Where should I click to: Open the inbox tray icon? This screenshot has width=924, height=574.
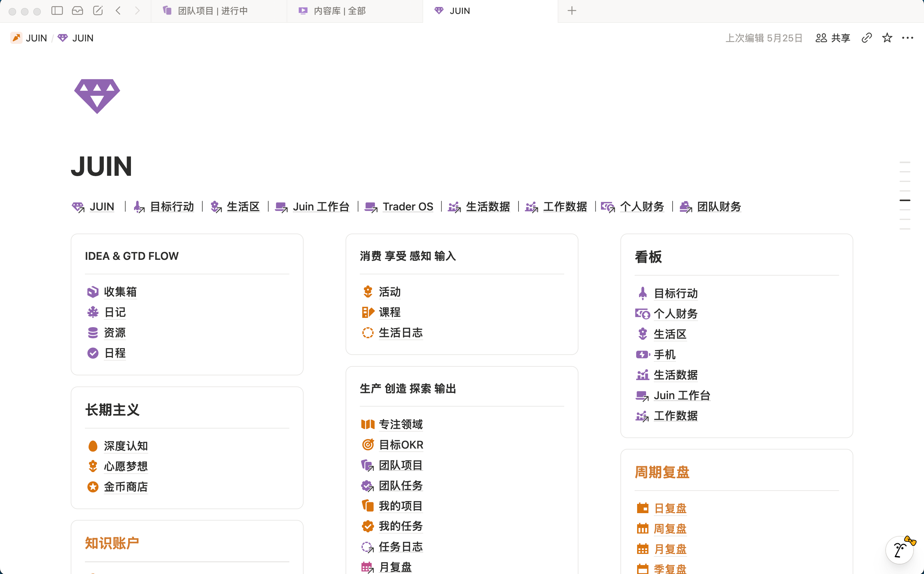78,11
